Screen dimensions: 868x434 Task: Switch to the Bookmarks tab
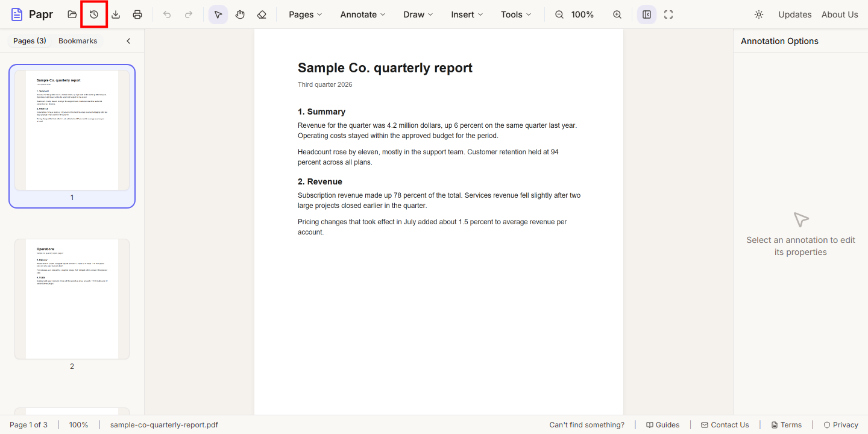click(x=78, y=41)
